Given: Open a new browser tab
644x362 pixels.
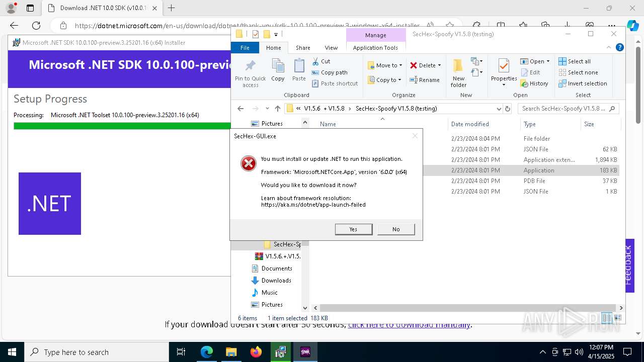Looking at the screenshot, I should [171, 8].
